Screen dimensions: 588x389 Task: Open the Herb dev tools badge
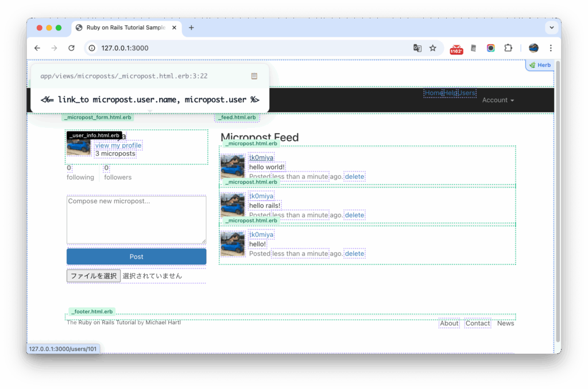point(540,65)
